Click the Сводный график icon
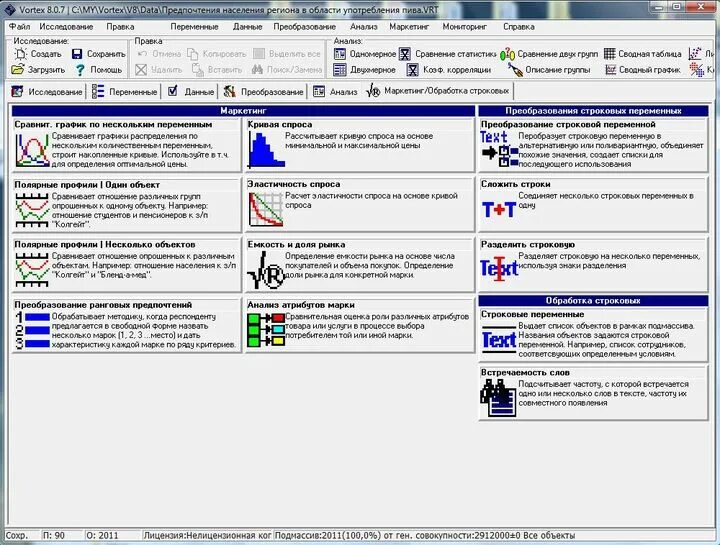 click(x=611, y=70)
